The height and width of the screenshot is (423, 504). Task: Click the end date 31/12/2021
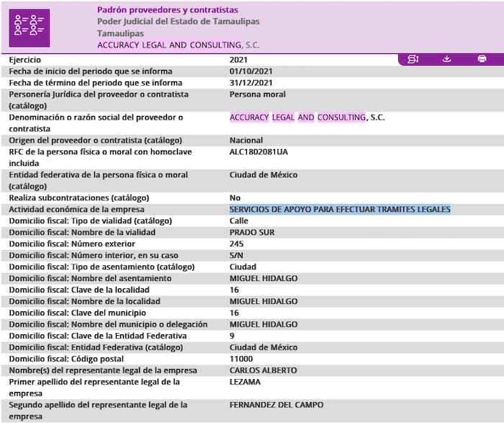251,83
